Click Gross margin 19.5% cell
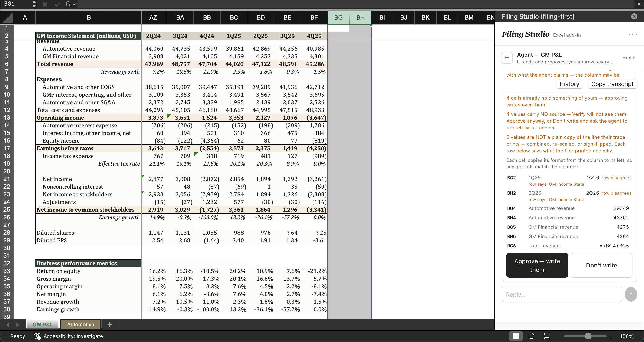 click(x=154, y=279)
